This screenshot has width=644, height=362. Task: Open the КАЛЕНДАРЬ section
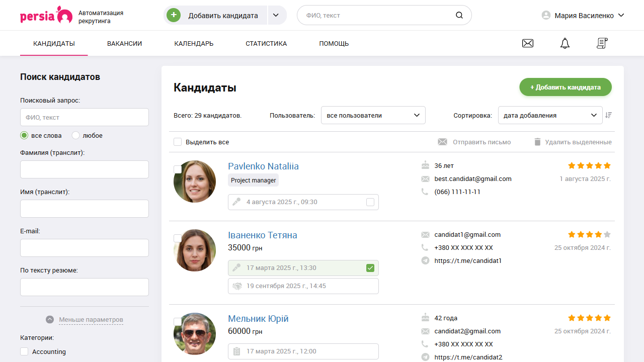pyautogui.click(x=193, y=43)
